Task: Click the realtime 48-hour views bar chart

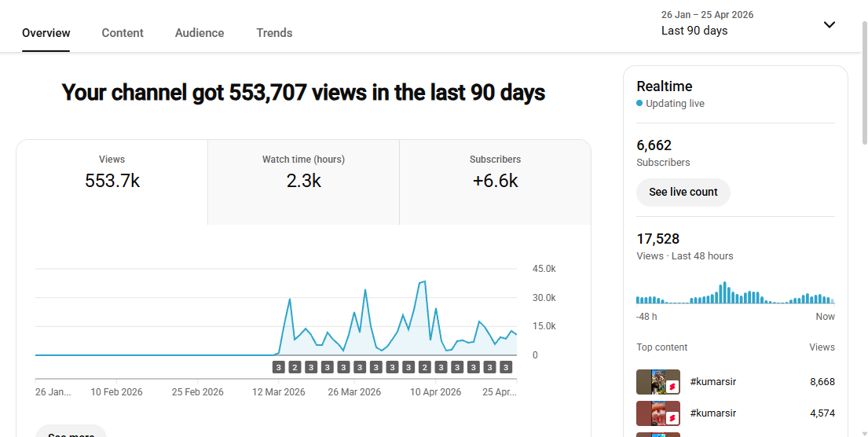Action: click(x=735, y=292)
